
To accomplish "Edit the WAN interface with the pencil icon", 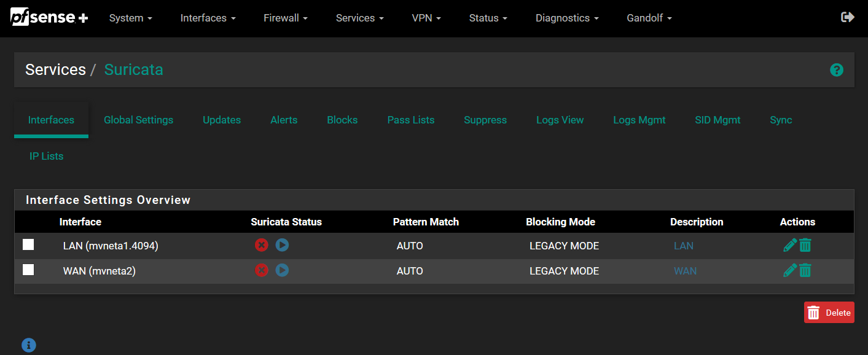I will tap(790, 270).
